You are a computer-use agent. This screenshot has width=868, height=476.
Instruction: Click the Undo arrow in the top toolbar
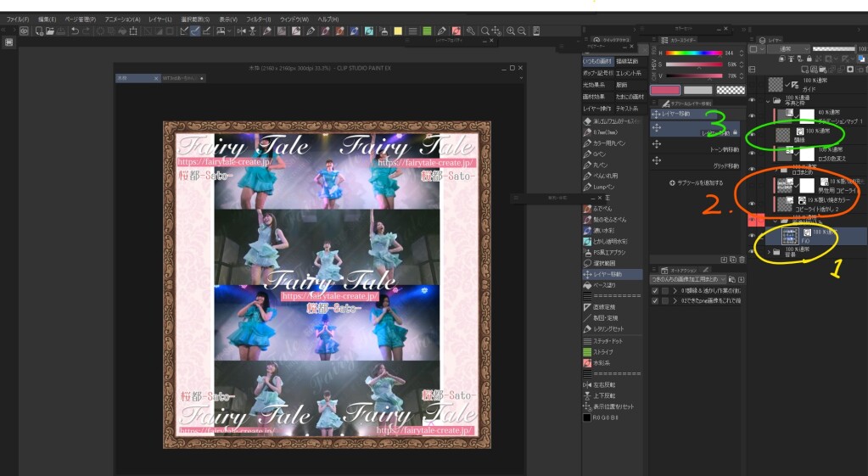click(75, 31)
